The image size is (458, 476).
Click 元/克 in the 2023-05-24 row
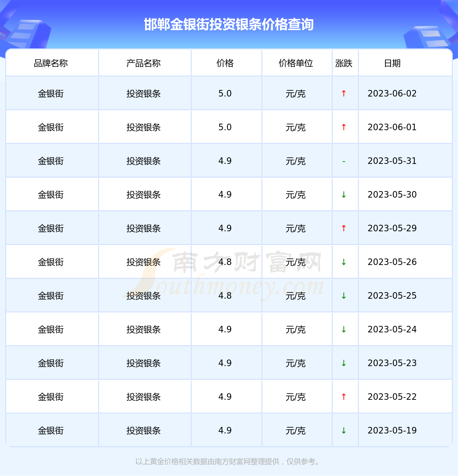[x=296, y=330]
